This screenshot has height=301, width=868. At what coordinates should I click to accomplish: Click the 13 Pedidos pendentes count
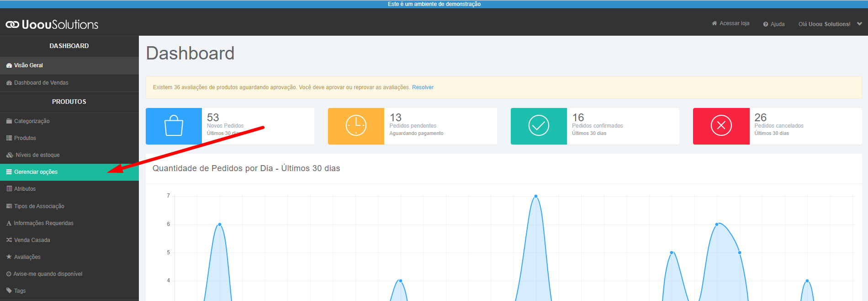coord(396,118)
